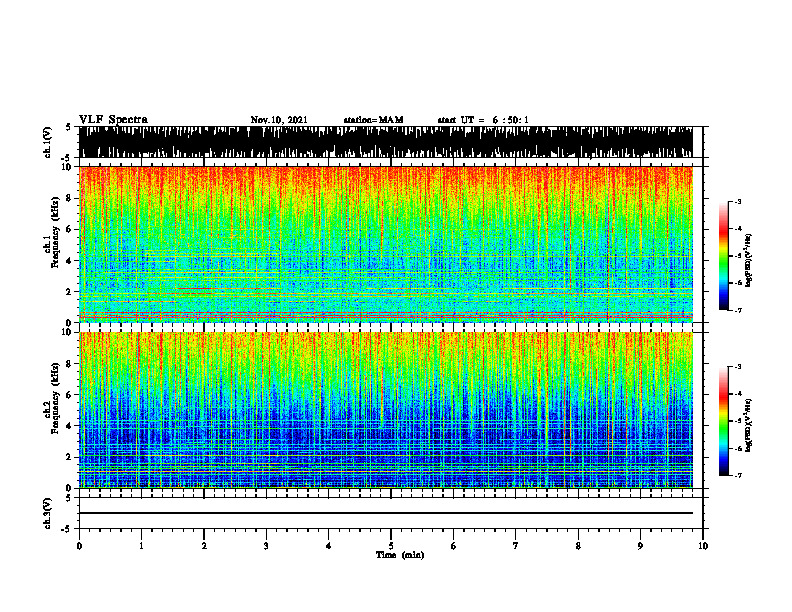Click the "-3" label on ch.2 colorbar
The width and height of the screenshot is (792, 612).
pos(738,367)
